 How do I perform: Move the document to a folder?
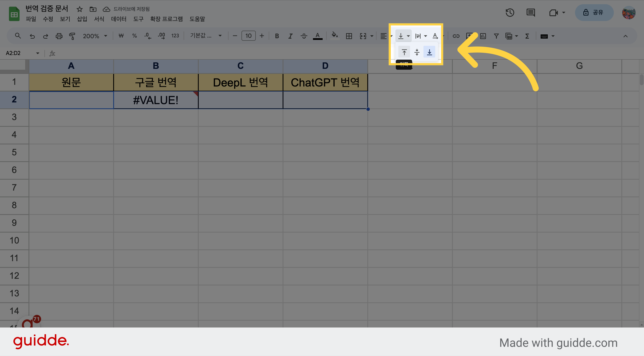(93, 9)
